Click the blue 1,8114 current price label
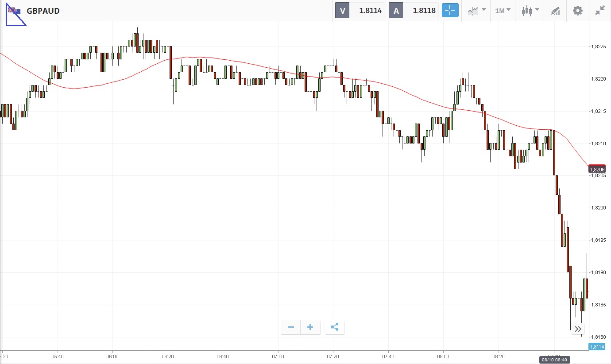Screen dimensions: 611x364 pos(598,347)
